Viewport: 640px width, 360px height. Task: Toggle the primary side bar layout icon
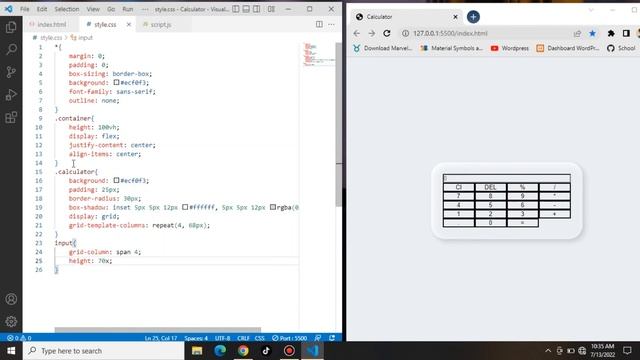tap(236, 9)
